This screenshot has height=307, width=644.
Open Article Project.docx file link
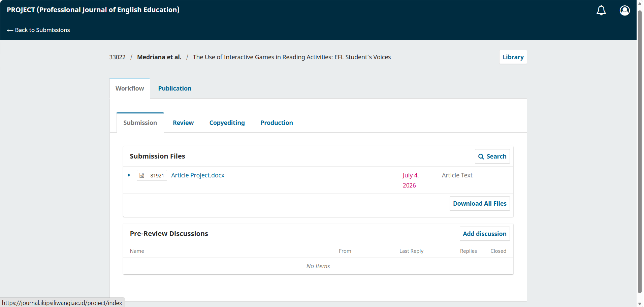pyautogui.click(x=198, y=175)
